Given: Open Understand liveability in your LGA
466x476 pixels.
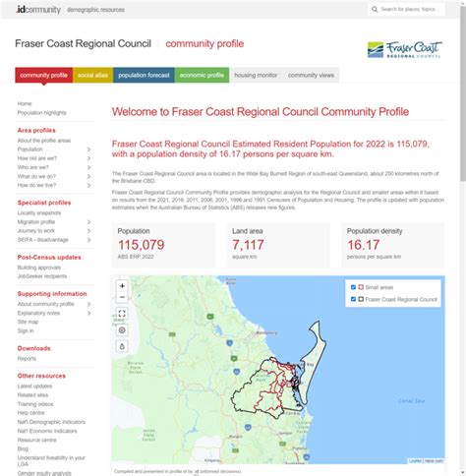Looking at the screenshot, I should point(51,461).
